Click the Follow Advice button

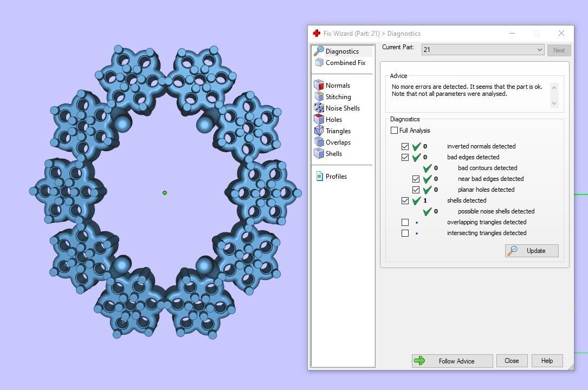pyautogui.click(x=453, y=361)
